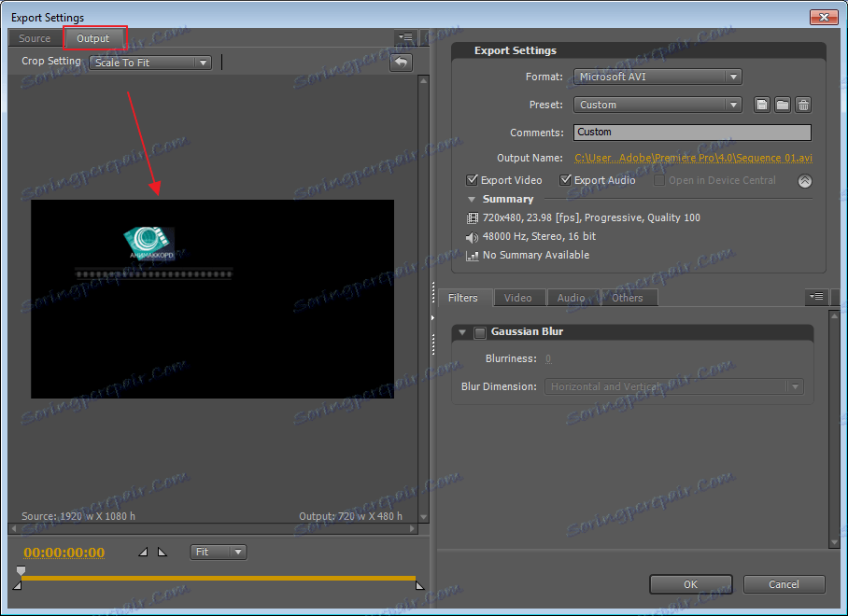This screenshot has width=848, height=616.
Task: Click the import preset folder icon
Action: click(782, 105)
